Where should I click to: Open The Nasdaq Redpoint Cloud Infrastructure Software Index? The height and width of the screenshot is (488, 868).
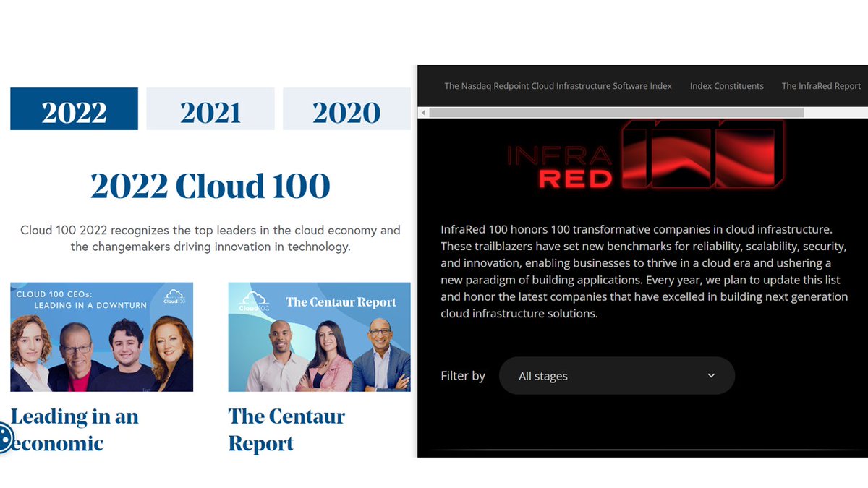coord(558,86)
